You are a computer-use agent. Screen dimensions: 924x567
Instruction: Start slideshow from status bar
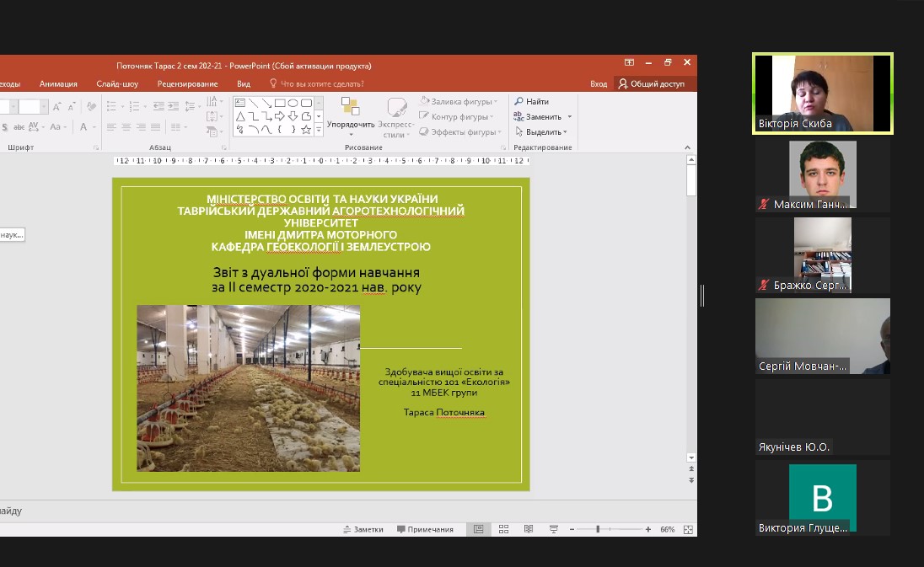coord(554,529)
